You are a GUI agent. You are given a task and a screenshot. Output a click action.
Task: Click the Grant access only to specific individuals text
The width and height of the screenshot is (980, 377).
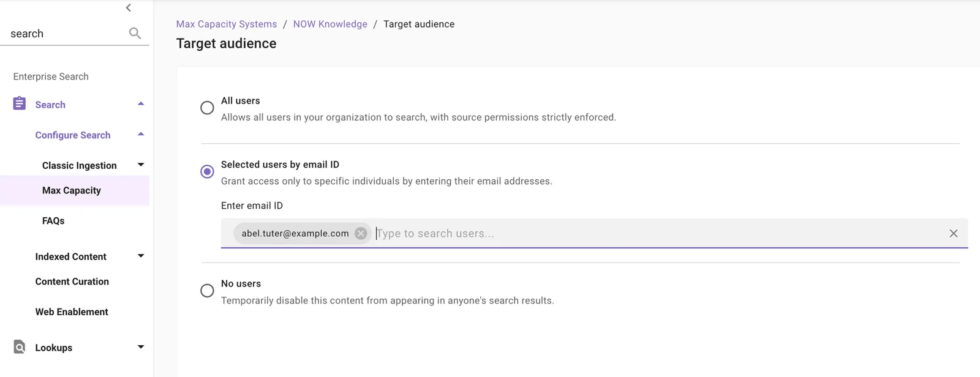386,181
